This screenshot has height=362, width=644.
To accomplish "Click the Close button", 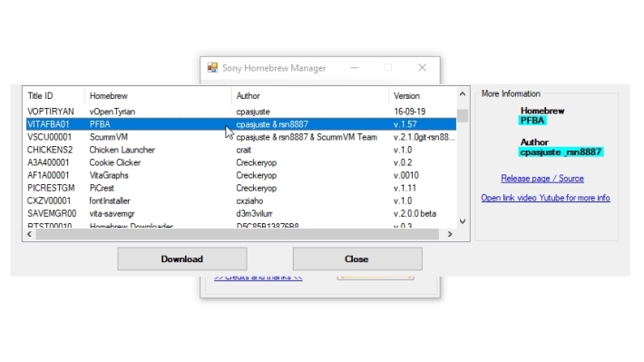I will pos(357,259).
